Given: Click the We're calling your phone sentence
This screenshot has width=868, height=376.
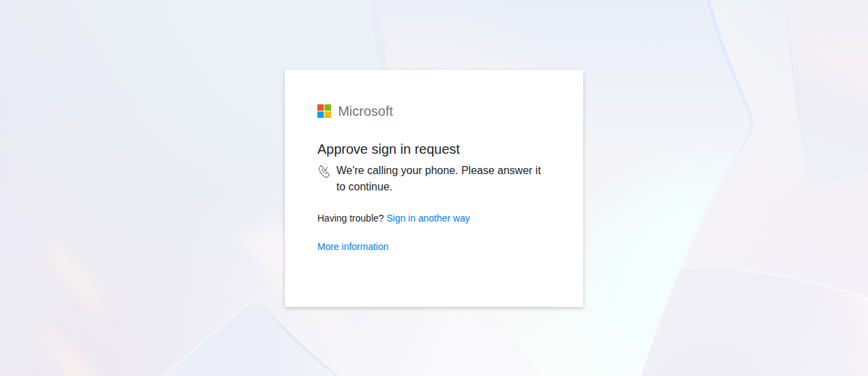Looking at the screenshot, I should (397, 171).
